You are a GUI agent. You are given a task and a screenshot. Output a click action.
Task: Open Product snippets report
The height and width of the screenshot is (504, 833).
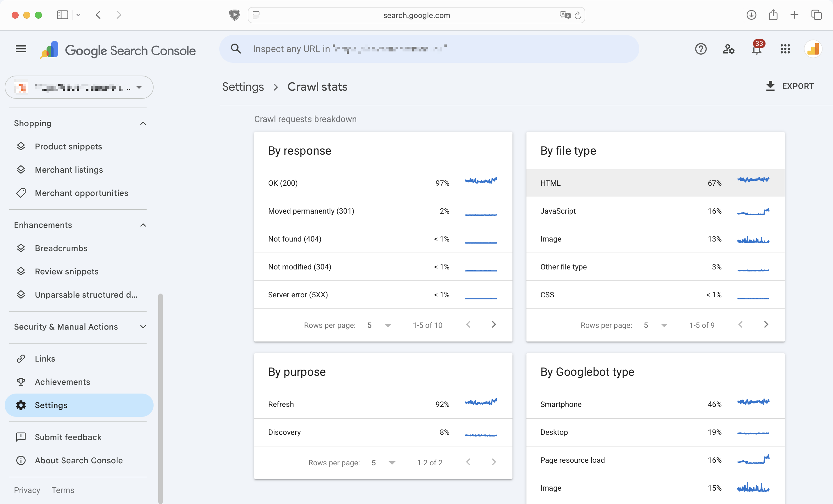point(68,146)
